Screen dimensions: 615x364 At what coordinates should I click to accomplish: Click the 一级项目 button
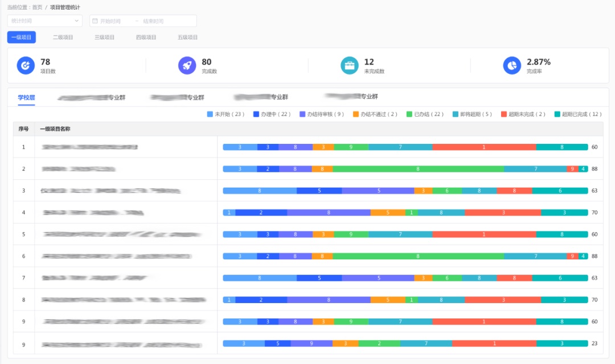pos(22,38)
